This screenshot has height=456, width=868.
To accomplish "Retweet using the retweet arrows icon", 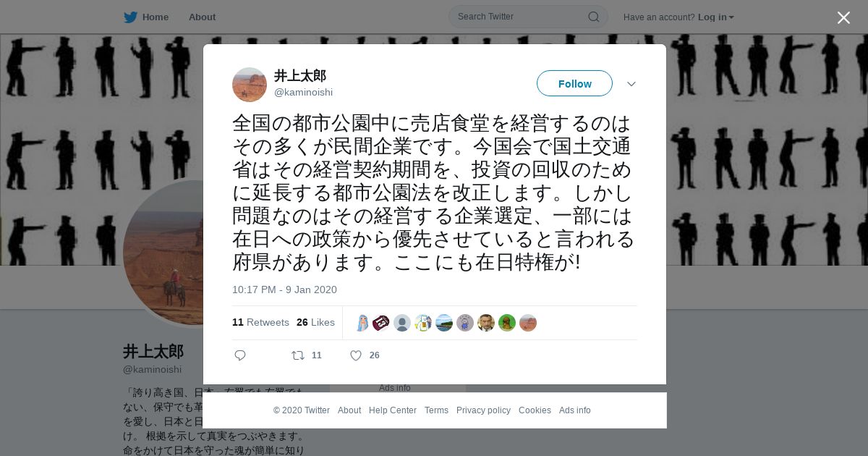I will (297, 355).
